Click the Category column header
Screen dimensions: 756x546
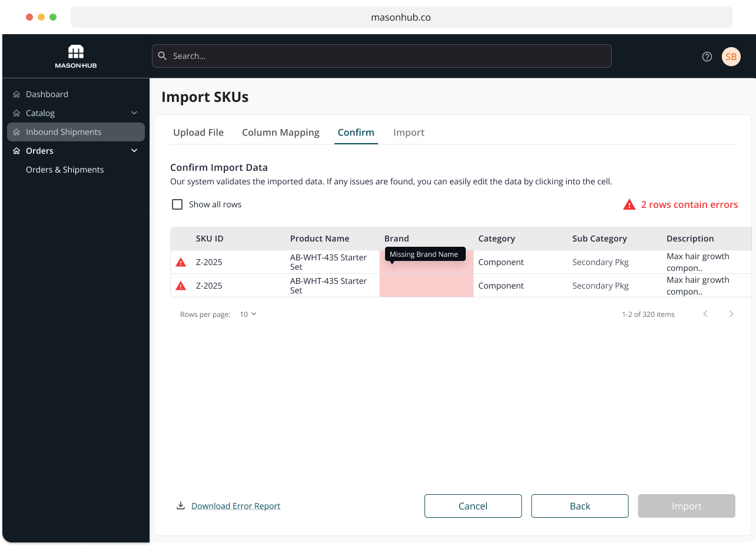click(497, 239)
